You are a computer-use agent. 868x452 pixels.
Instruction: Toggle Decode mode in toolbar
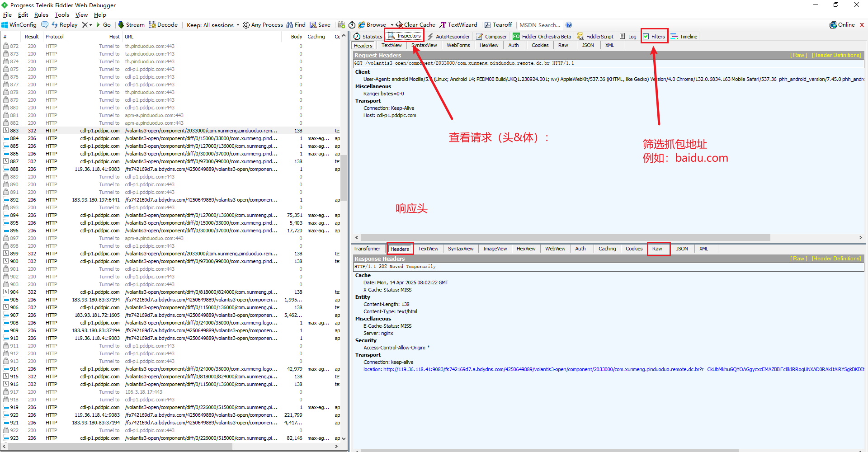tap(163, 25)
